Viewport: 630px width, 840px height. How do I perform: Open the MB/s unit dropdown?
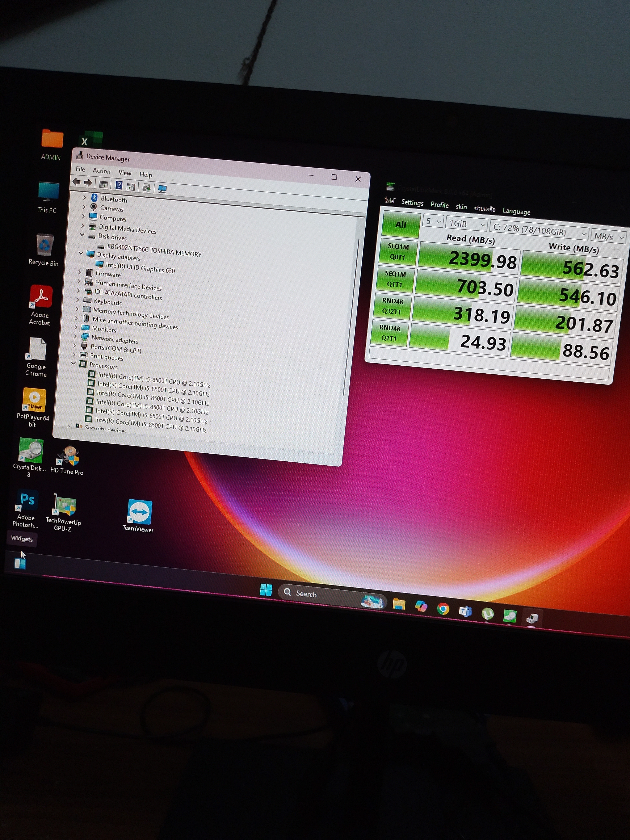pyautogui.click(x=609, y=237)
